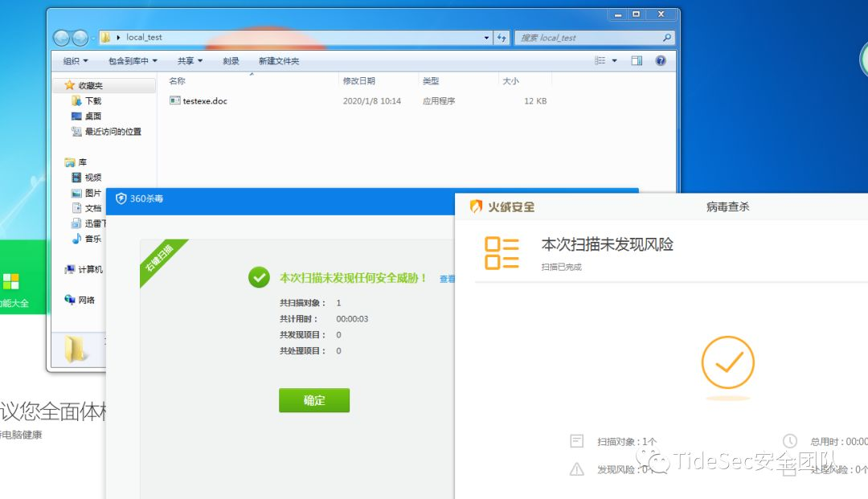Click the 12 KB size cell
The image size is (868, 499).
[x=535, y=100]
